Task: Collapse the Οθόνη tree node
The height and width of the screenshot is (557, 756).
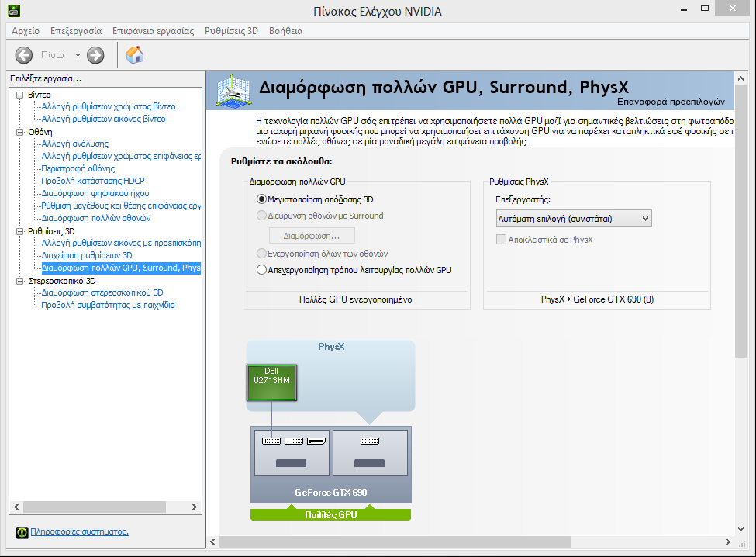Action: [x=19, y=132]
